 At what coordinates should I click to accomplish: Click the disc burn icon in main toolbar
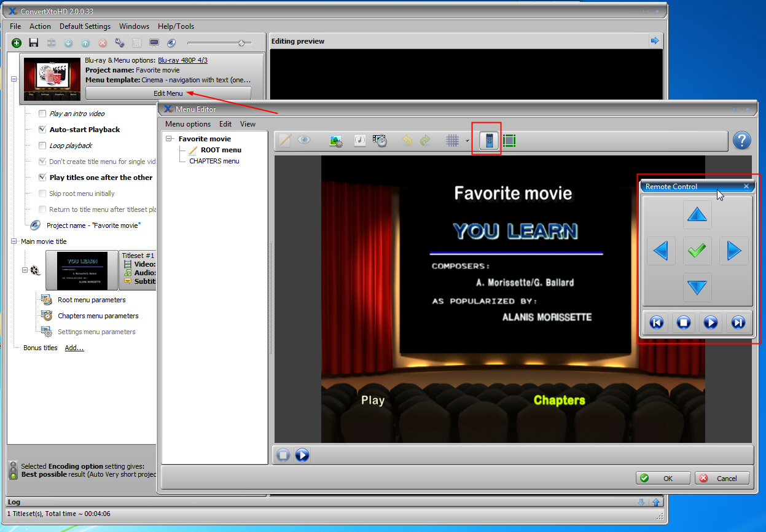171,43
